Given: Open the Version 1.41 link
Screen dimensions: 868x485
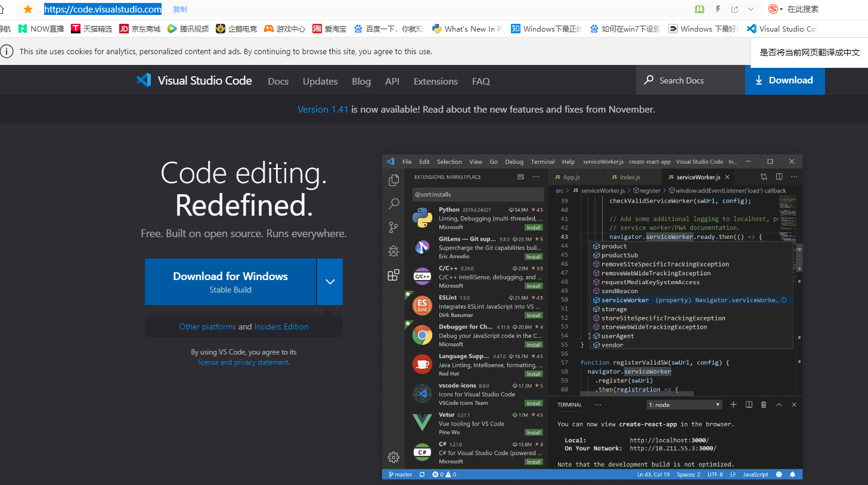Looking at the screenshot, I should point(323,109).
